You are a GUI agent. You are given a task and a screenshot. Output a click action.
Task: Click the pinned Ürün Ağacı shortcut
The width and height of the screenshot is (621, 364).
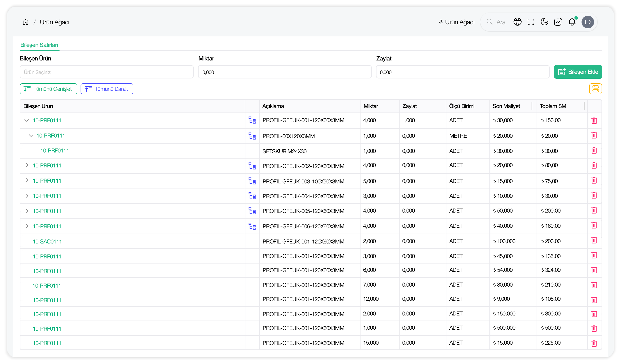(x=457, y=22)
